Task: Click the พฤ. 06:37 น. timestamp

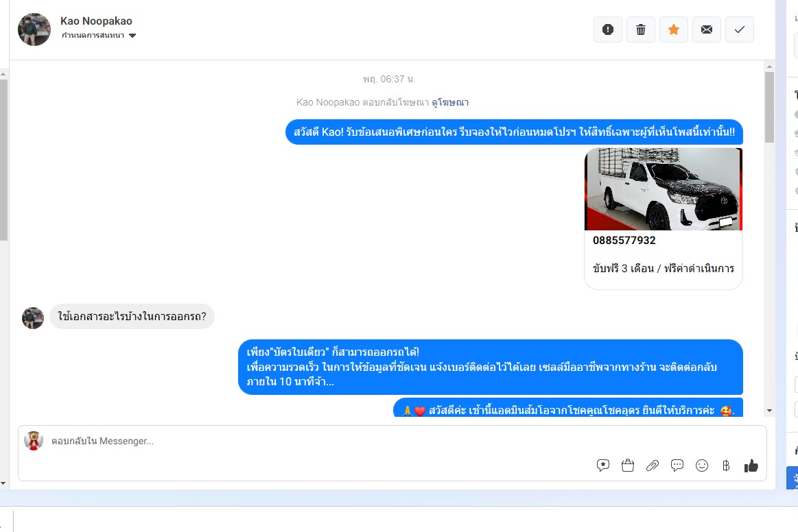Action: (389, 80)
